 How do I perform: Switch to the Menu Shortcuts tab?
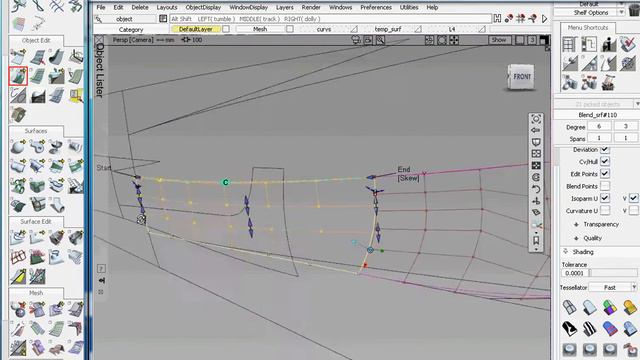pos(588,27)
